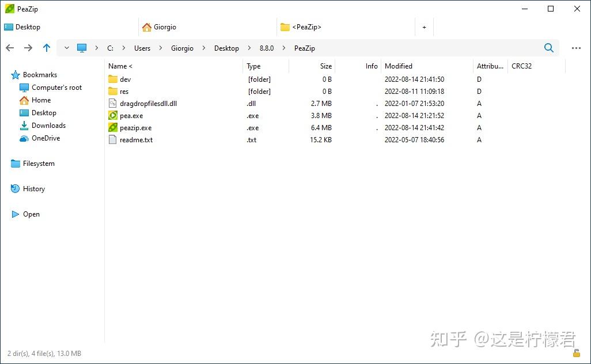Expand chevron after 8.8.0 in breadcrumb
Viewport: 591px width, 364px height.
284,48
